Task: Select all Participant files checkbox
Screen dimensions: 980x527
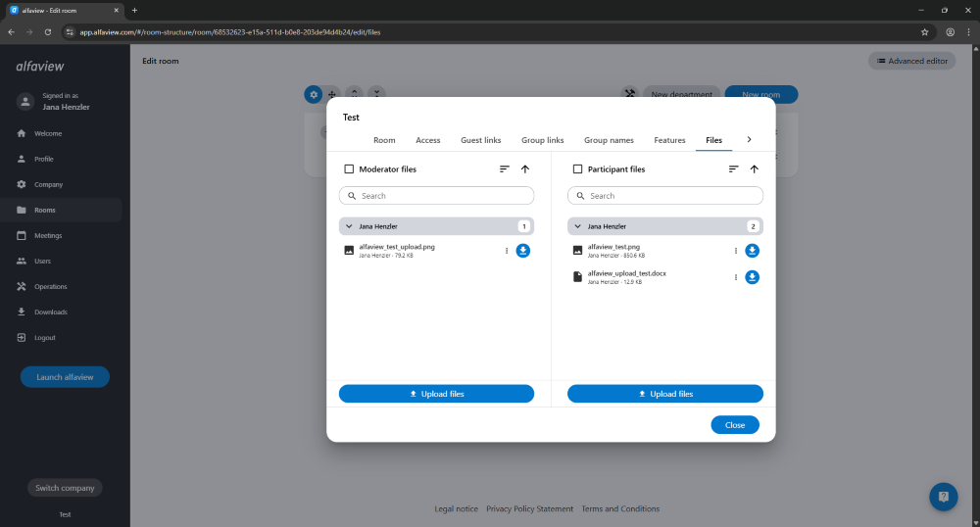Action: (577, 169)
